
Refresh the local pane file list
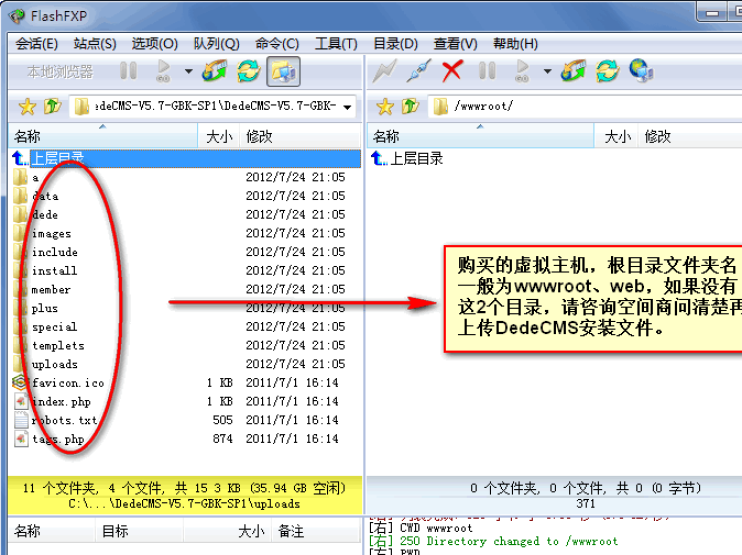click(248, 71)
